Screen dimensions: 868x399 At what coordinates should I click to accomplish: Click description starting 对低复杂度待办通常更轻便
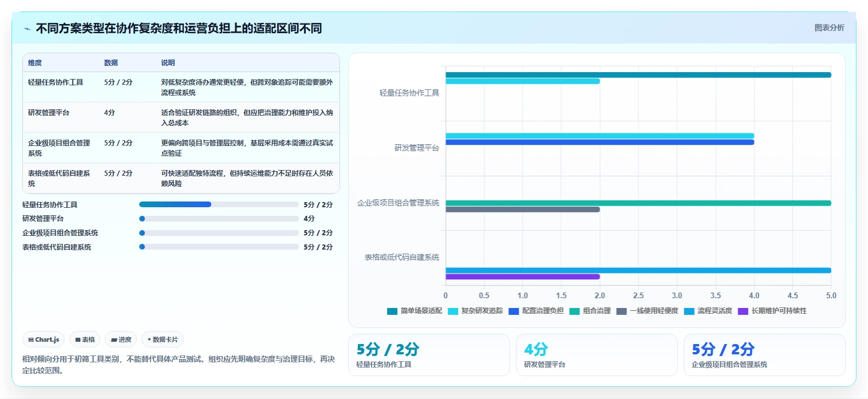click(247, 87)
